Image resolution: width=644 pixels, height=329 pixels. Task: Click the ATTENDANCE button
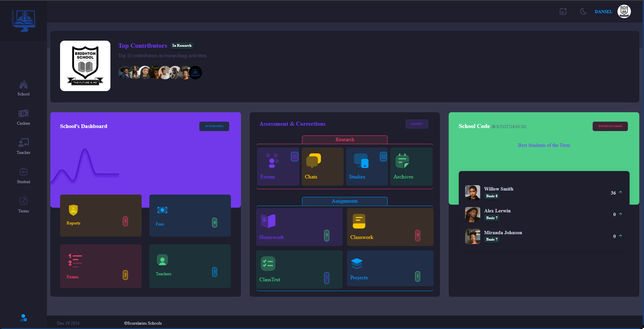coord(214,126)
